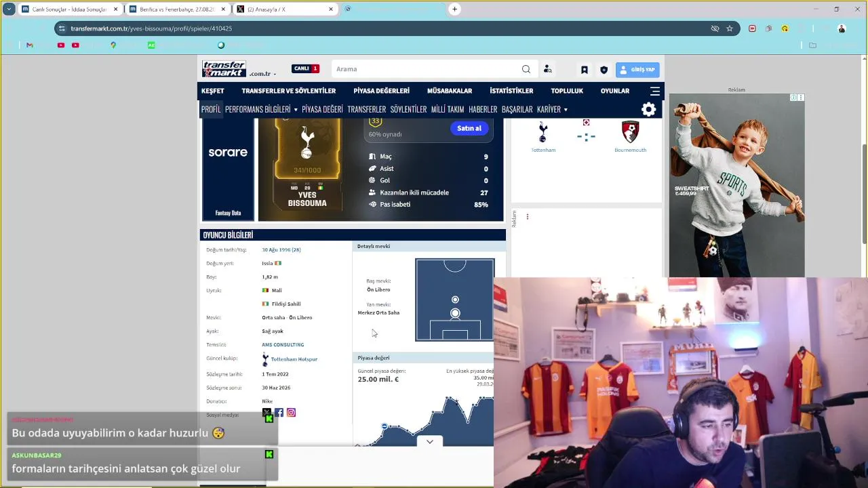
Task: Click the Satın al button
Action: point(469,128)
